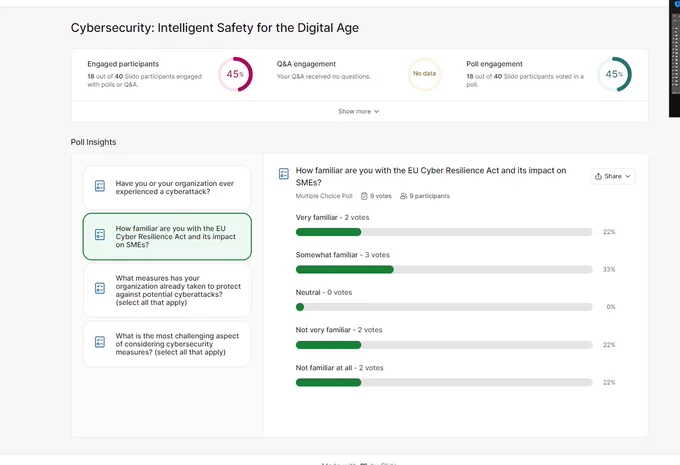
Task: Click the poll icon beside the cyberattack question
Action: [100, 186]
